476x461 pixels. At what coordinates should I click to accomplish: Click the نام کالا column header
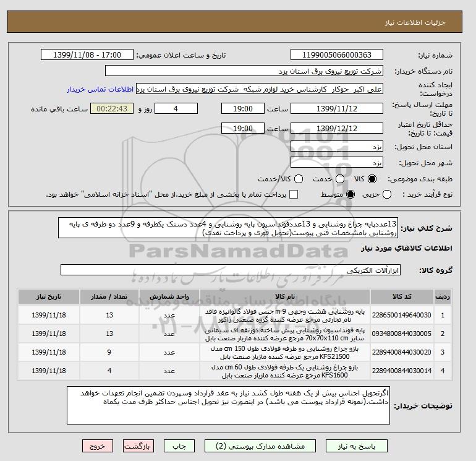[285, 296]
